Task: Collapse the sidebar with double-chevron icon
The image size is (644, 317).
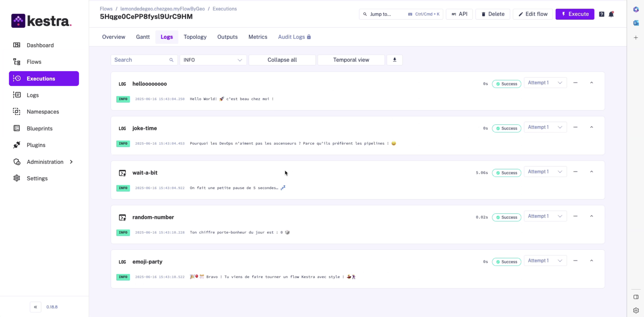Action: [x=36, y=307]
